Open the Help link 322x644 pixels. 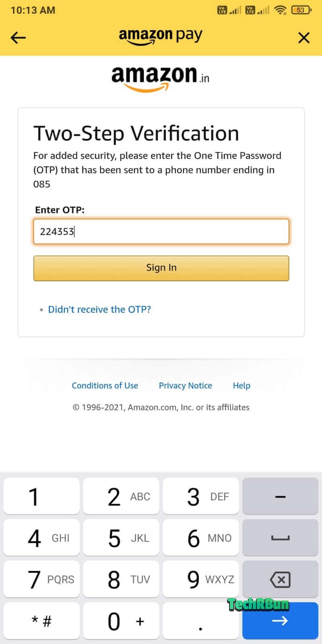(241, 385)
